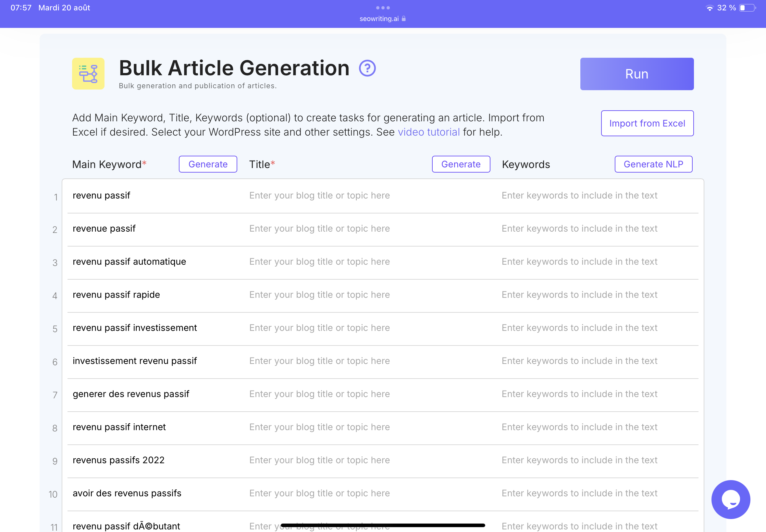Select 'generer des revenus passif' keyword field
This screenshot has height=532, width=766.
(155, 394)
